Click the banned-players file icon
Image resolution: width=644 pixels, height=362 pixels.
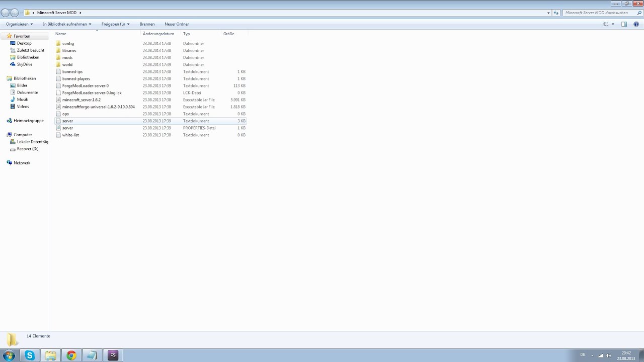pos(58,78)
